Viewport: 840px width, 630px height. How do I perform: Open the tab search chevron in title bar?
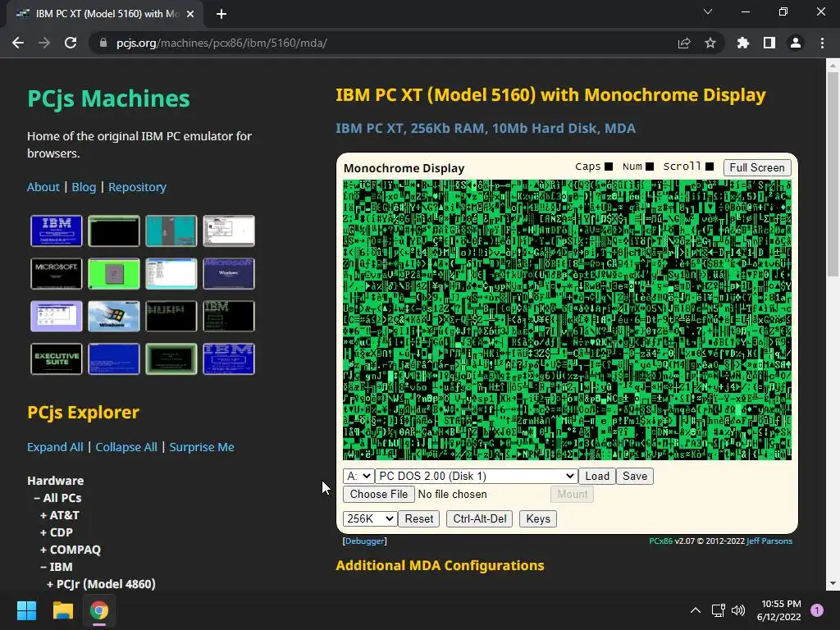pyautogui.click(x=708, y=11)
